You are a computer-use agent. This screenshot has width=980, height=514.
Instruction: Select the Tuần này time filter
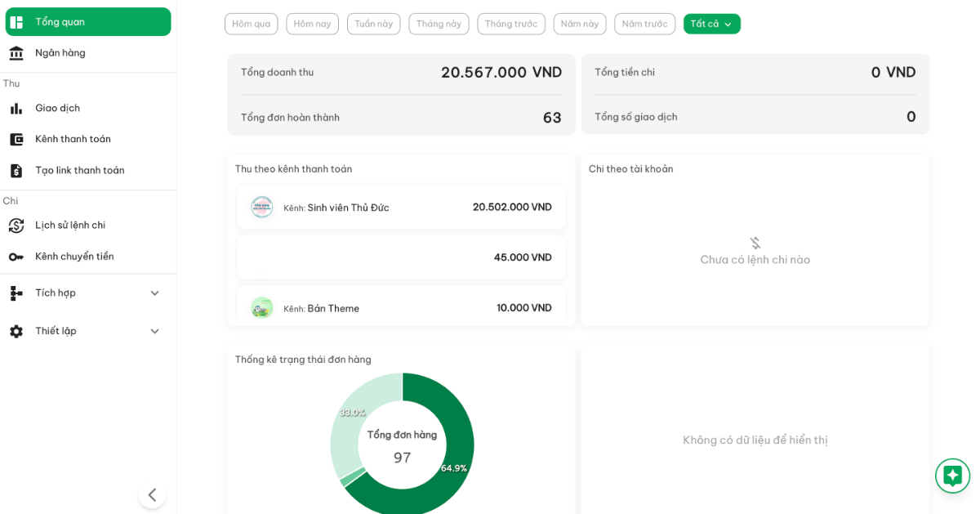point(373,24)
